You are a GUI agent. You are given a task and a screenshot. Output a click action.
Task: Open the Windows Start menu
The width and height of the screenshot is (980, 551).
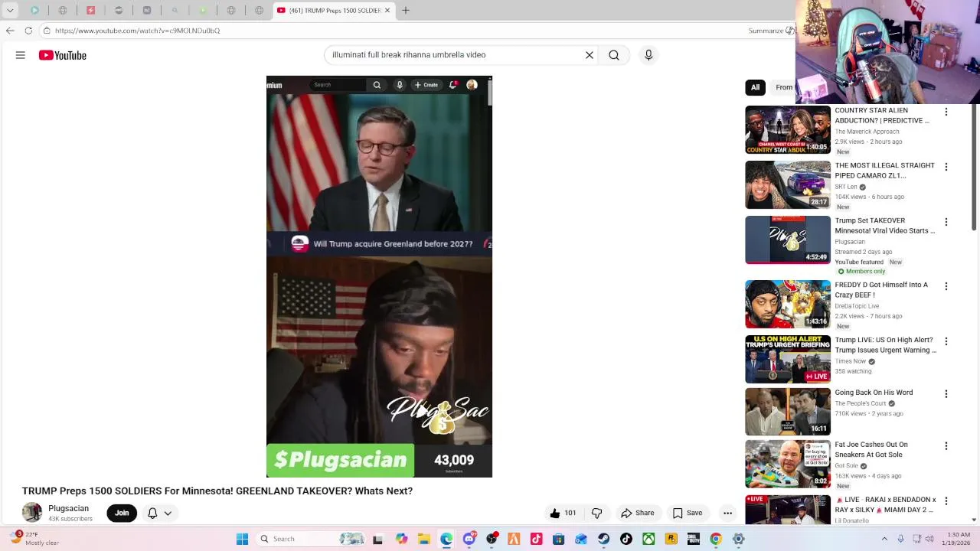(242, 539)
